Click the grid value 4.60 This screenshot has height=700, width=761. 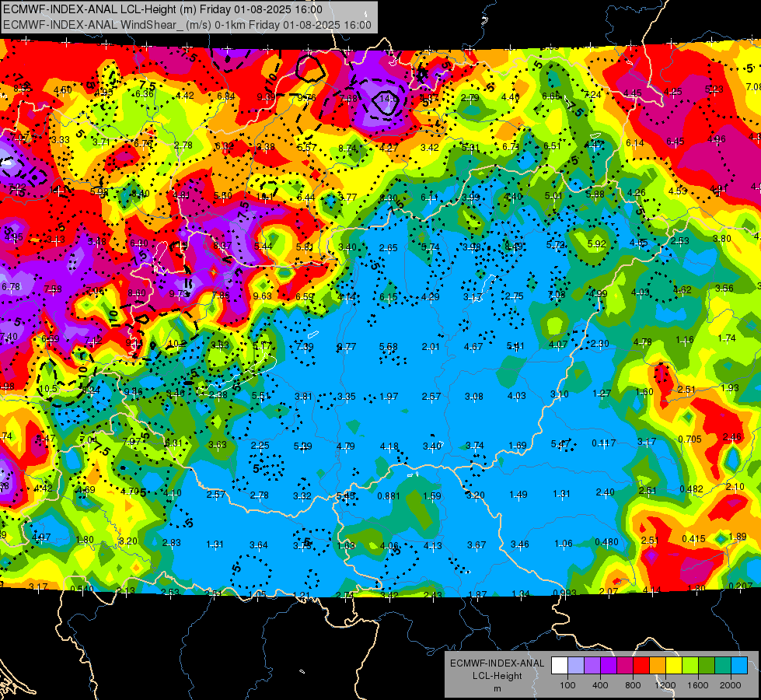point(63,90)
